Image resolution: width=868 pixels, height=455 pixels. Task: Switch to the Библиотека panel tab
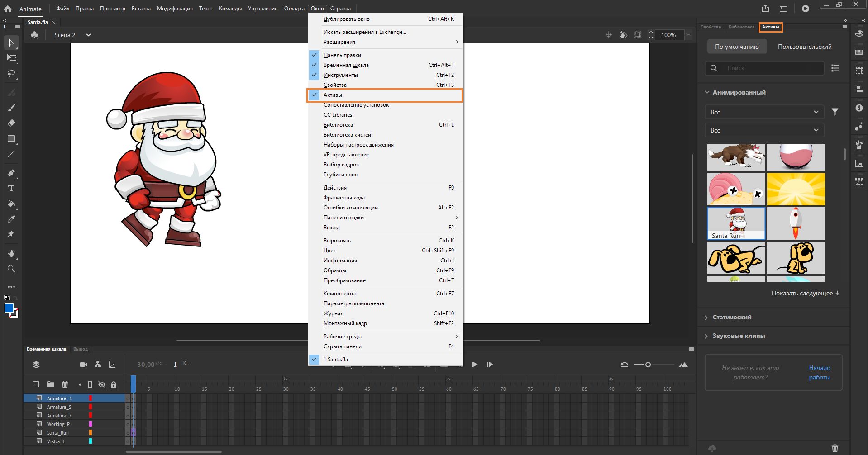[x=741, y=27]
